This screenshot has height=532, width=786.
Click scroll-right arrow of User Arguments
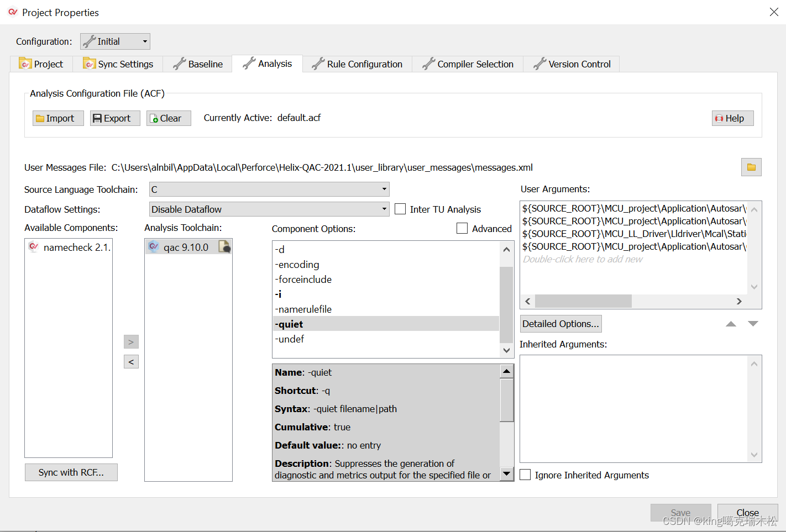tap(739, 301)
